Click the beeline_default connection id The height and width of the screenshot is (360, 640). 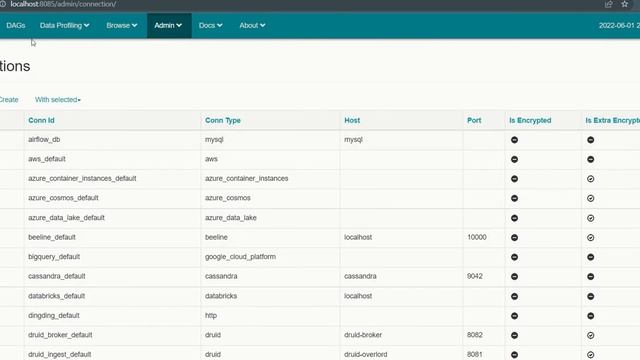click(52, 237)
